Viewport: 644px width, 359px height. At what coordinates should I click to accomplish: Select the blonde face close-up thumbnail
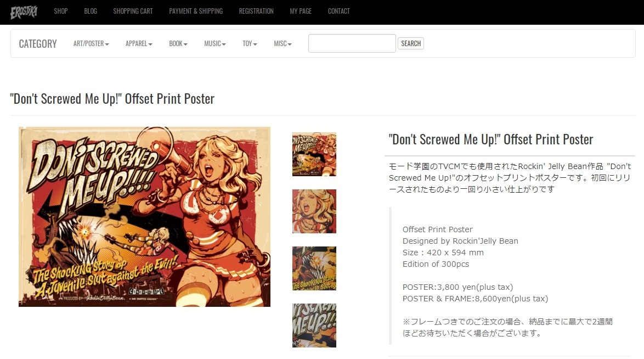coord(314,211)
